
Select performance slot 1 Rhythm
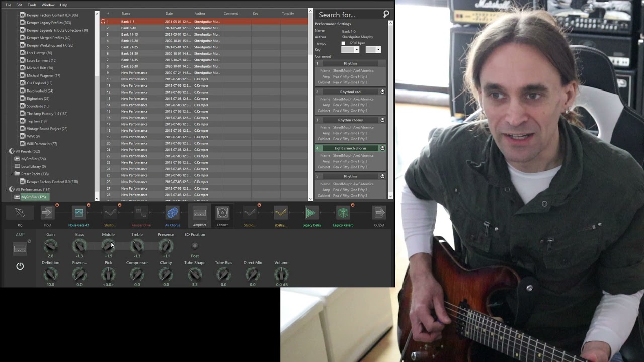350,63
